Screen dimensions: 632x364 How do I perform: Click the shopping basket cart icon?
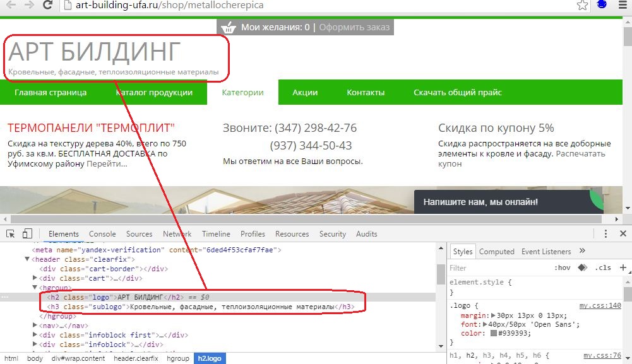tap(228, 27)
